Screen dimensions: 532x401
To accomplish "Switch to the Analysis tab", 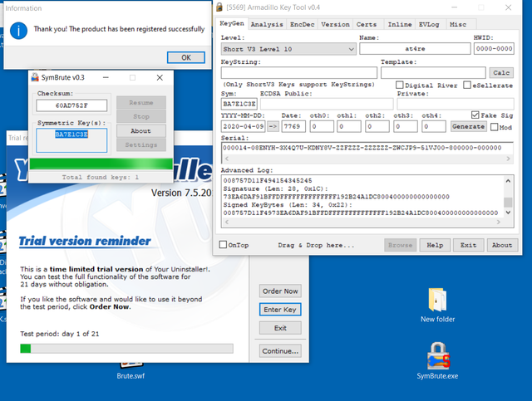I will (x=267, y=24).
